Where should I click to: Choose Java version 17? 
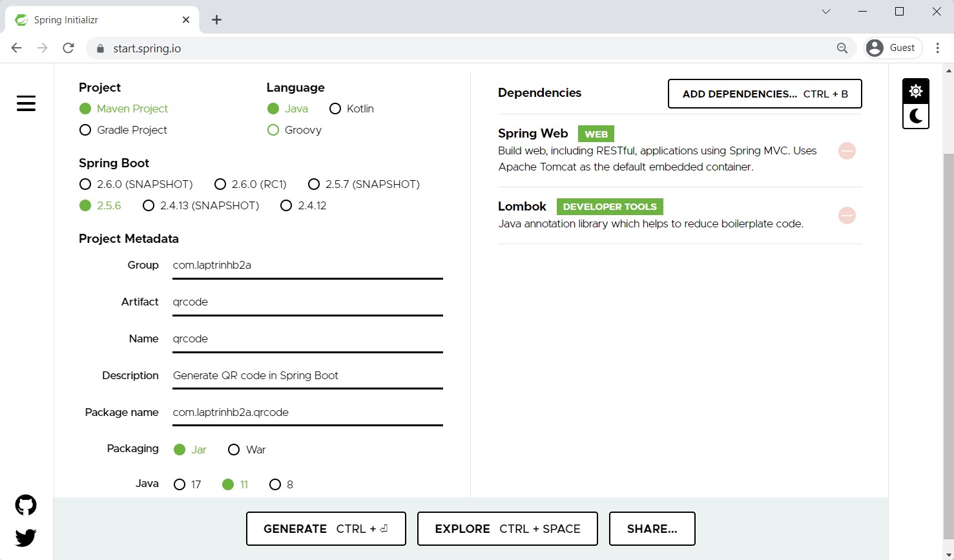(187, 484)
